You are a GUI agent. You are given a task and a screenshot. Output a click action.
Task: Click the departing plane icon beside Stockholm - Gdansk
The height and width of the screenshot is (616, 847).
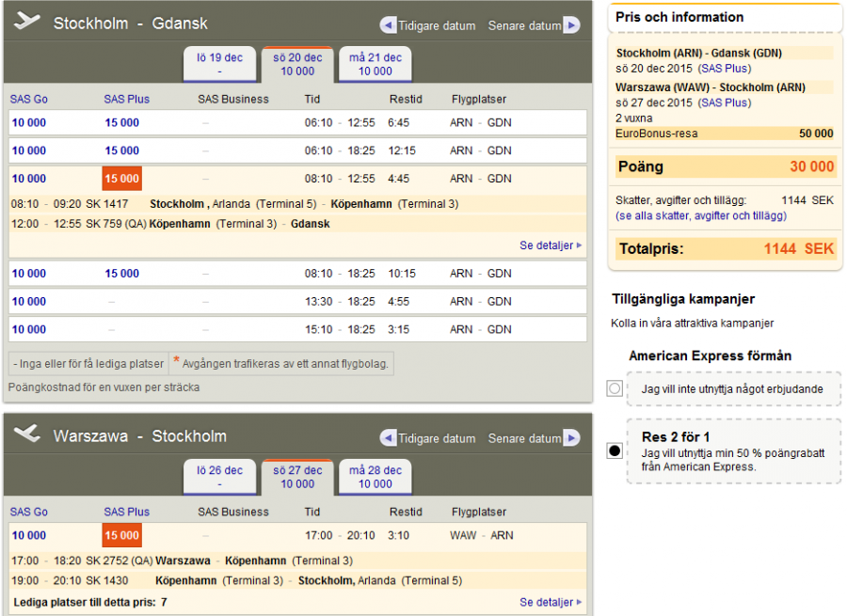27,22
